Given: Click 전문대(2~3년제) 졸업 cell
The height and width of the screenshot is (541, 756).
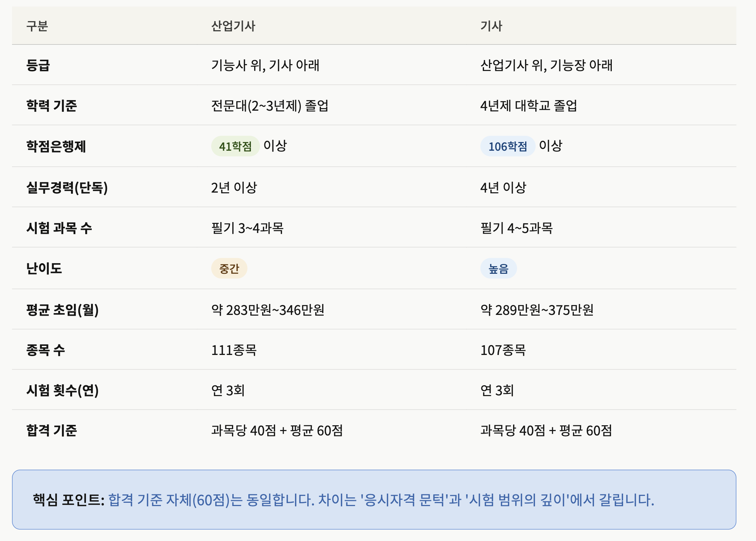Looking at the screenshot, I should [x=269, y=106].
